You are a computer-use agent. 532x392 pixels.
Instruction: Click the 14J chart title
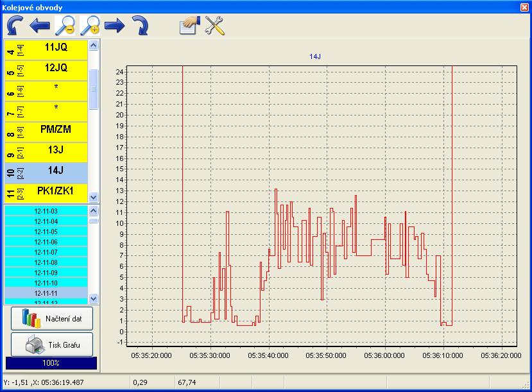(315, 56)
